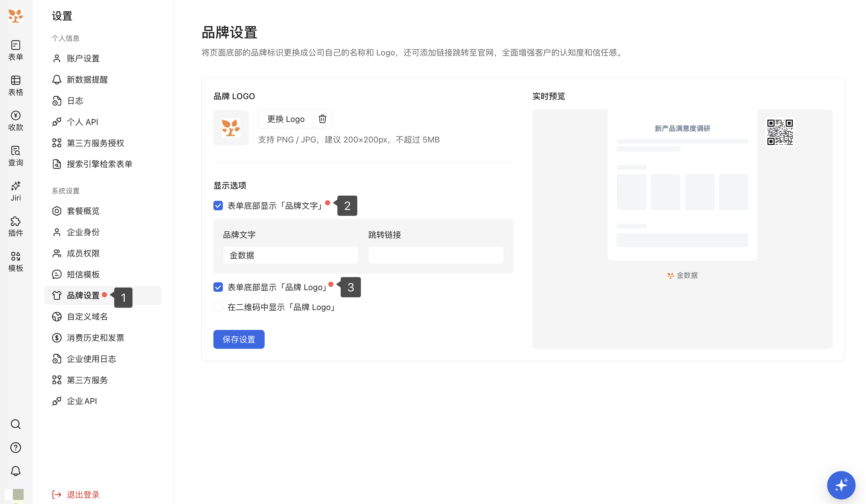
Task: Click the 金数据 brand footer in preview
Action: tap(683, 275)
